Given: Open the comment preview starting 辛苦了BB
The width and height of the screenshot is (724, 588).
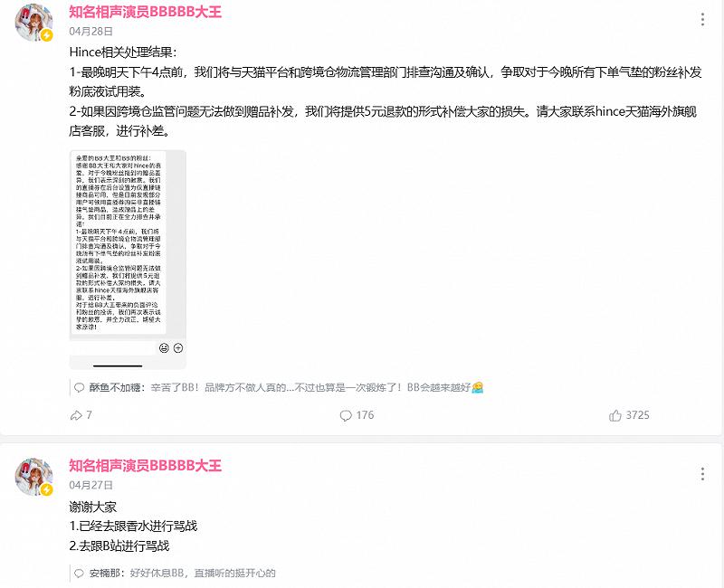Looking at the screenshot, I should (317, 388).
